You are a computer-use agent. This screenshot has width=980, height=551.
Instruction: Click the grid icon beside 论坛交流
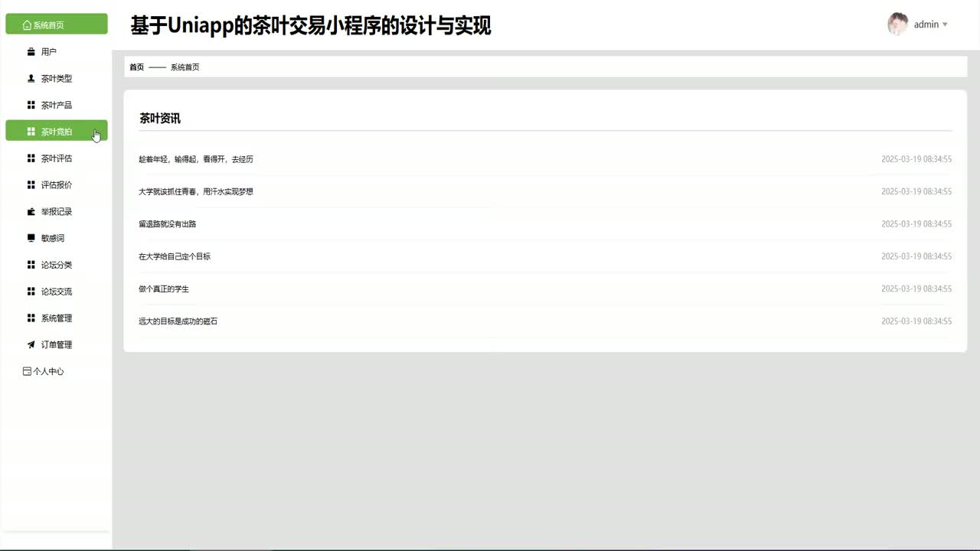point(31,292)
